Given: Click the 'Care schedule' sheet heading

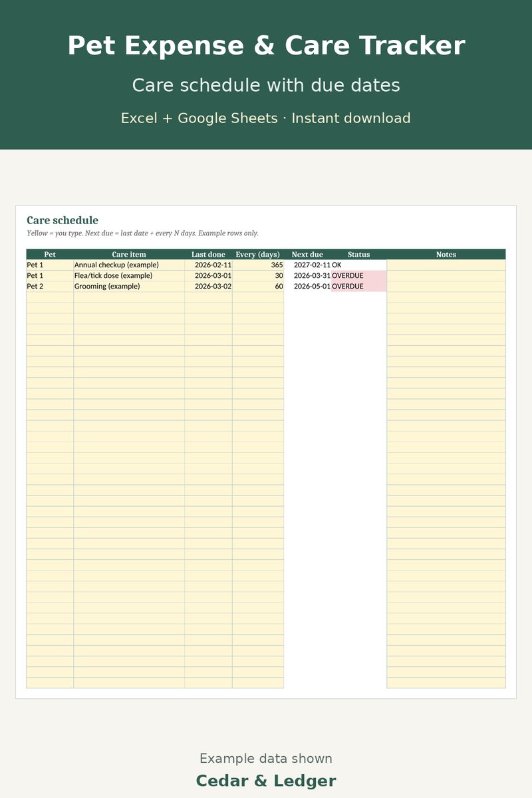Looking at the screenshot, I should tap(63, 220).
